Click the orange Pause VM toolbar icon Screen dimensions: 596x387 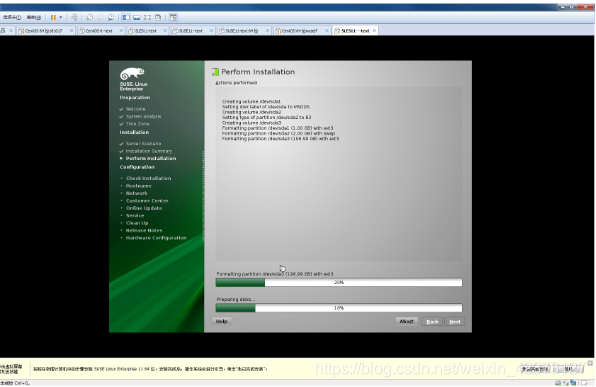pyautogui.click(x=53, y=17)
